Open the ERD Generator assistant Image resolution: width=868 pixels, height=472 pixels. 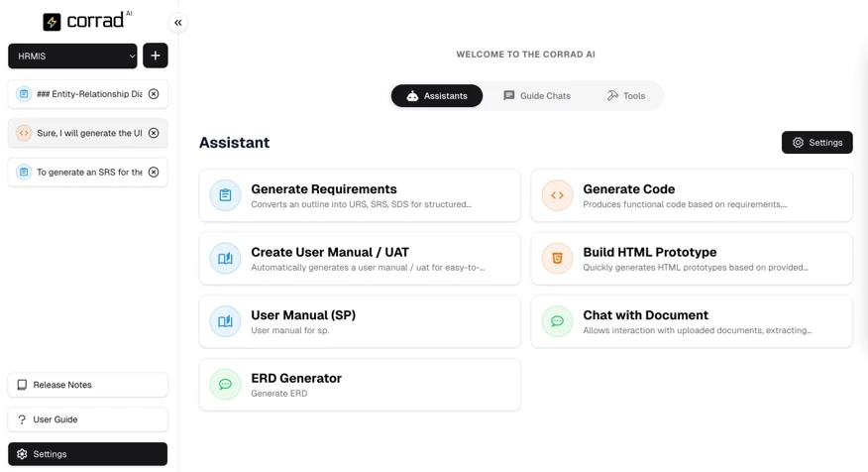(360, 385)
